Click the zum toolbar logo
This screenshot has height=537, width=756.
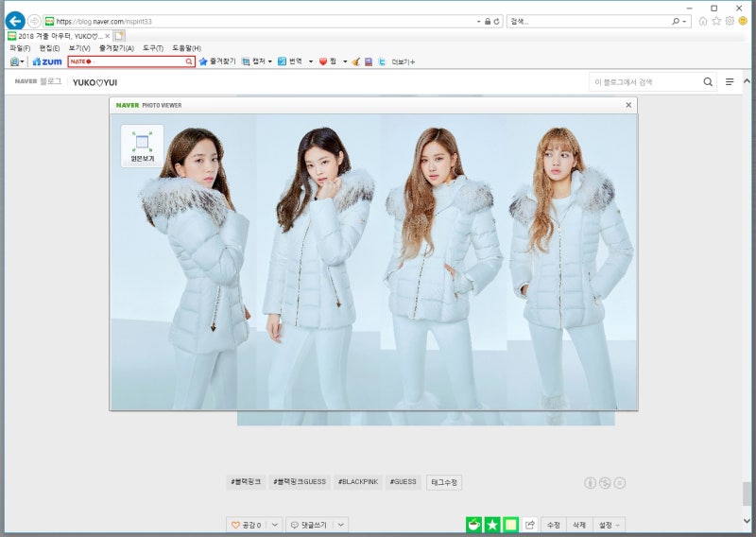point(47,61)
